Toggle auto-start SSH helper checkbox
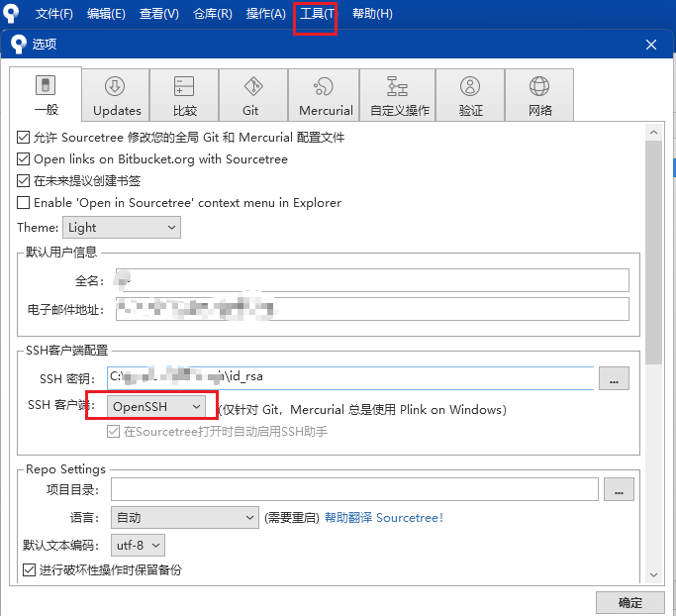The height and width of the screenshot is (616, 676). [114, 432]
